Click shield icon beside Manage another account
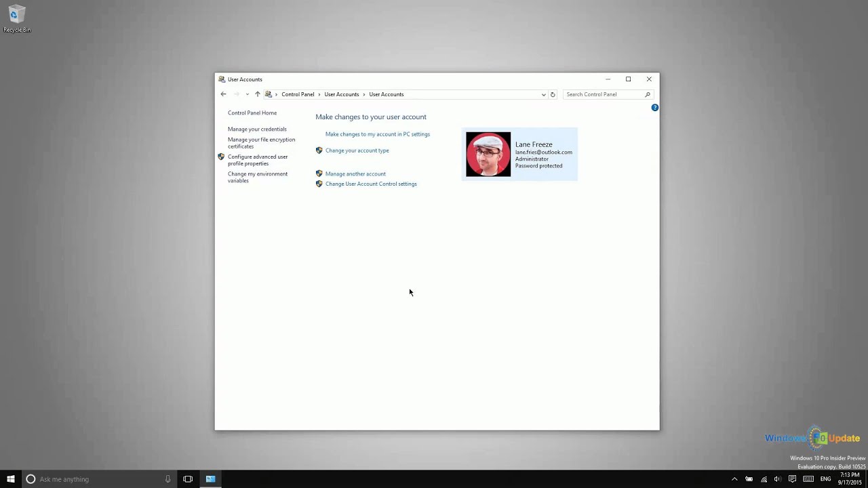Image resolution: width=868 pixels, height=488 pixels. coord(319,174)
